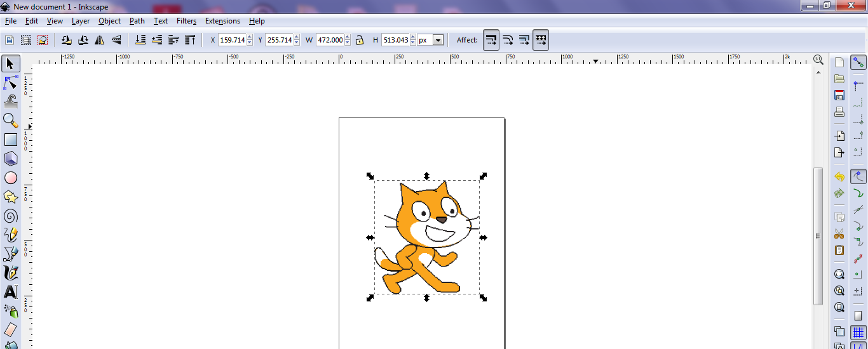Select the Spiral tool
868x349 pixels.
point(10,216)
